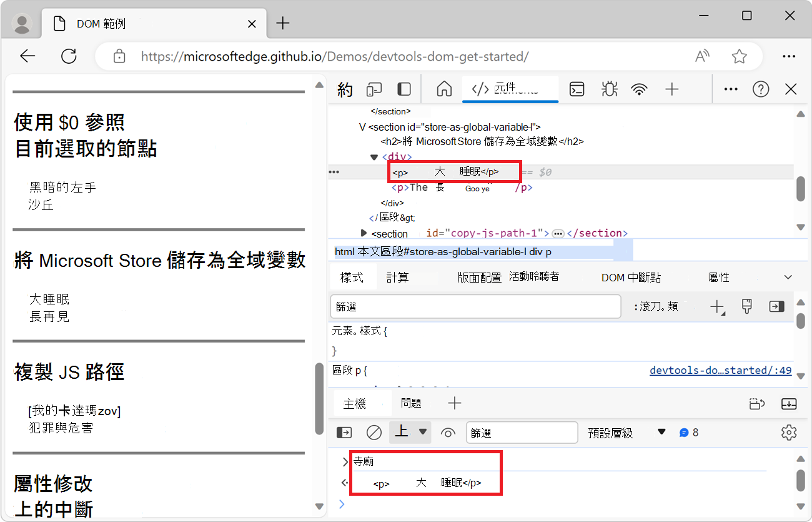Image resolution: width=812 pixels, height=522 pixels.
Task: Click the drawer move-to-top icon
Action: tap(757, 404)
